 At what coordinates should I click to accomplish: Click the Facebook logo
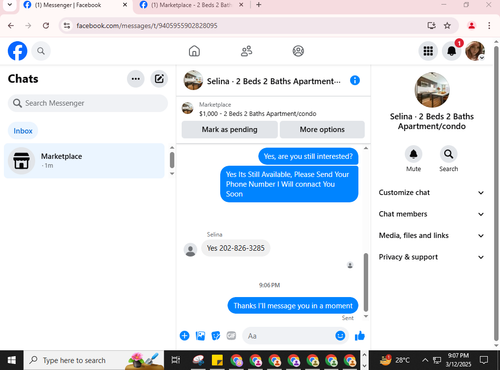[x=17, y=51]
